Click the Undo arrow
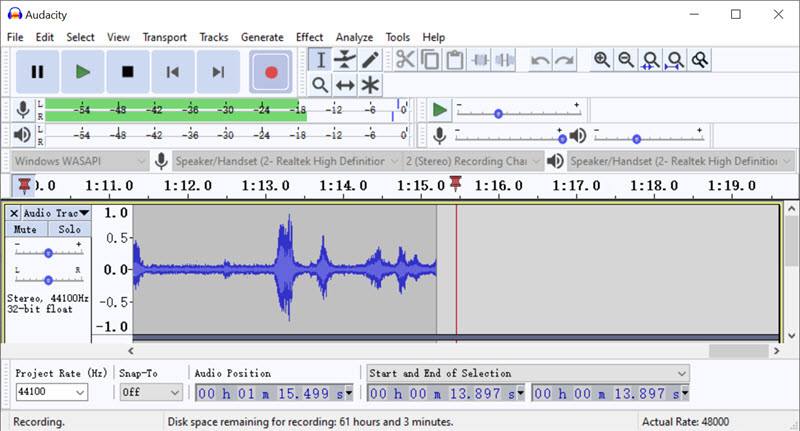The width and height of the screenshot is (800, 431). 540,60
